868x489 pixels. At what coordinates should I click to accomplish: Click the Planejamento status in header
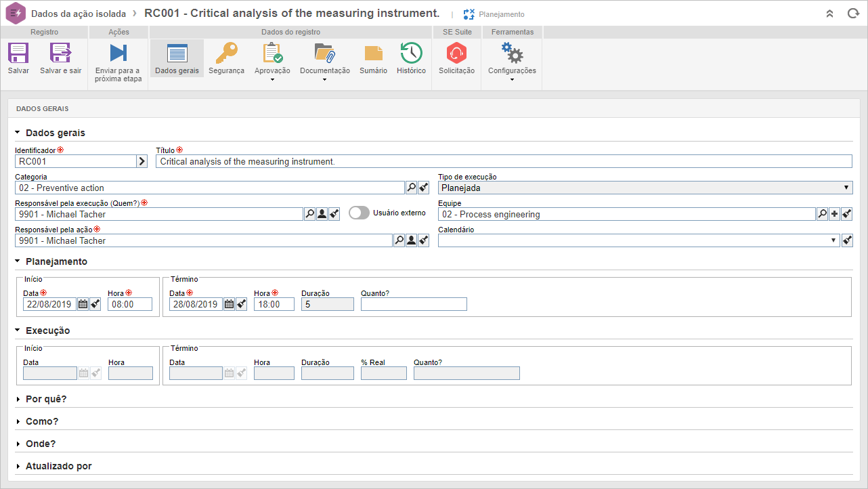(494, 14)
